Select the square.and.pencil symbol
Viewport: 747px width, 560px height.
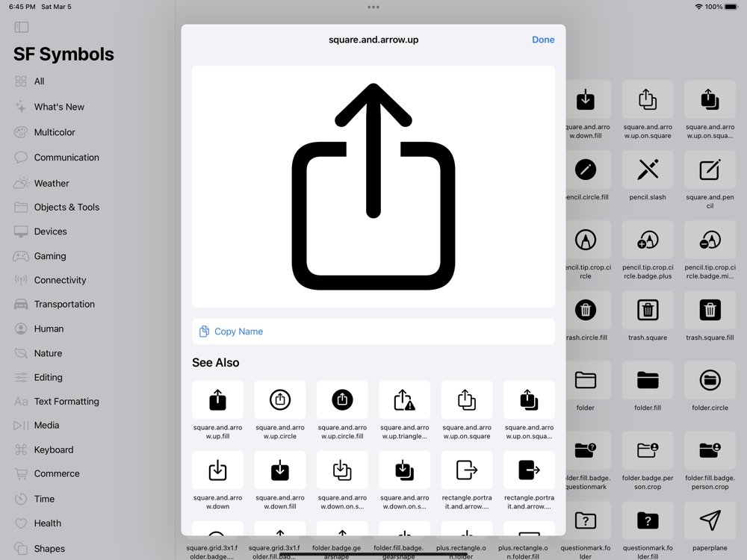click(710, 169)
